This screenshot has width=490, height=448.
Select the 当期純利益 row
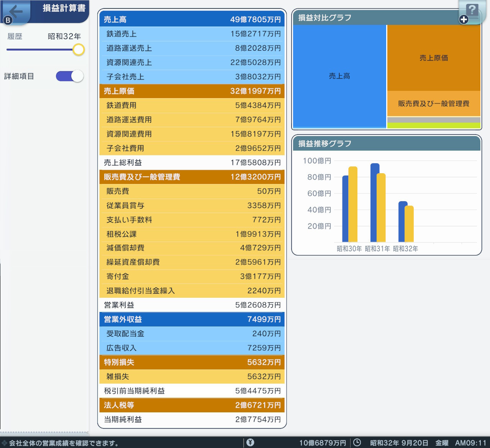(x=192, y=420)
